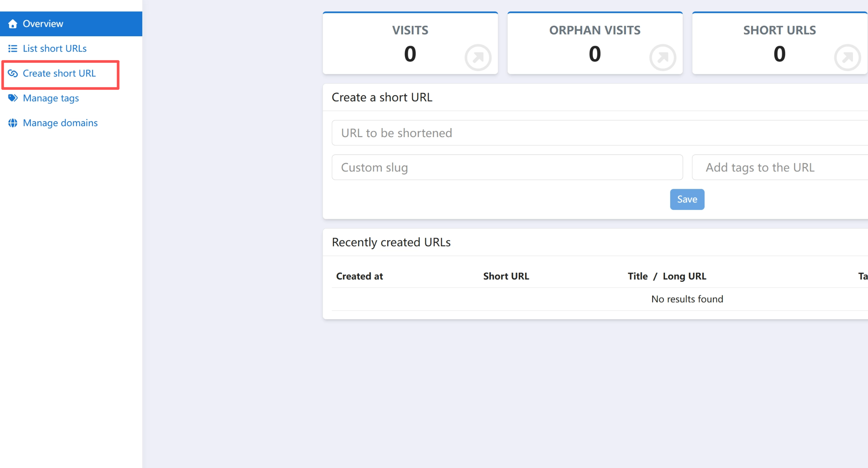
Task: Click the Create short URL link icon
Action: pyautogui.click(x=13, y=73)
